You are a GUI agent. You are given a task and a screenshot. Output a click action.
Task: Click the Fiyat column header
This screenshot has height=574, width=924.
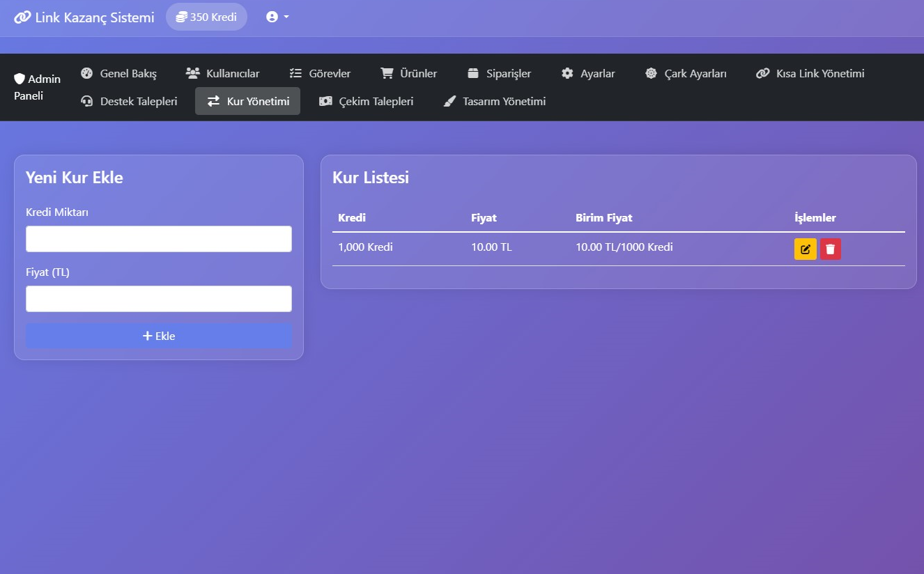484,218
